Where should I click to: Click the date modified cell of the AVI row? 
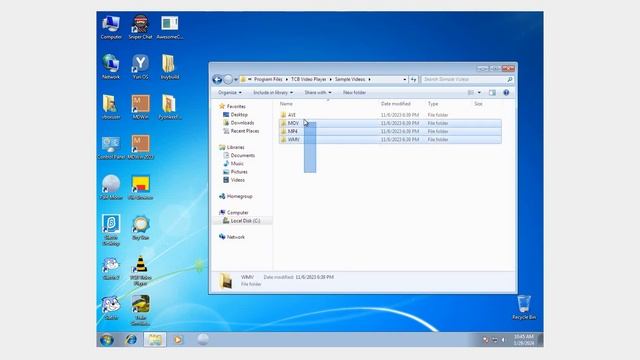click(x=400, y=115)
